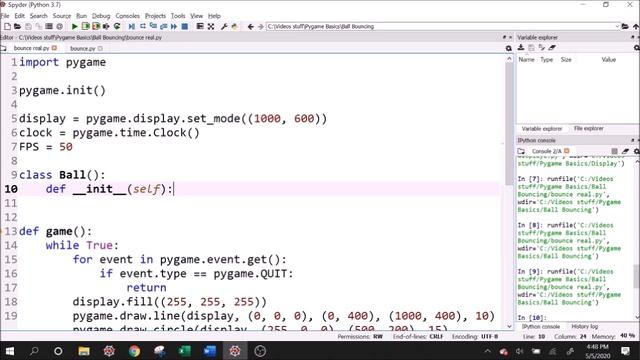Toggle fullscreen mode arrows icon
This screenshot has width=640, height=360.
click(211, 27)
